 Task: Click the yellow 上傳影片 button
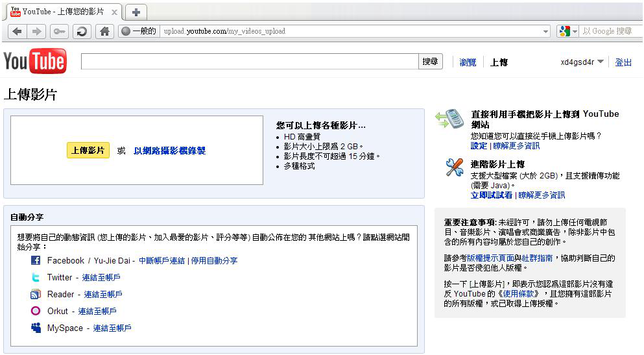[x=88, y=151]
